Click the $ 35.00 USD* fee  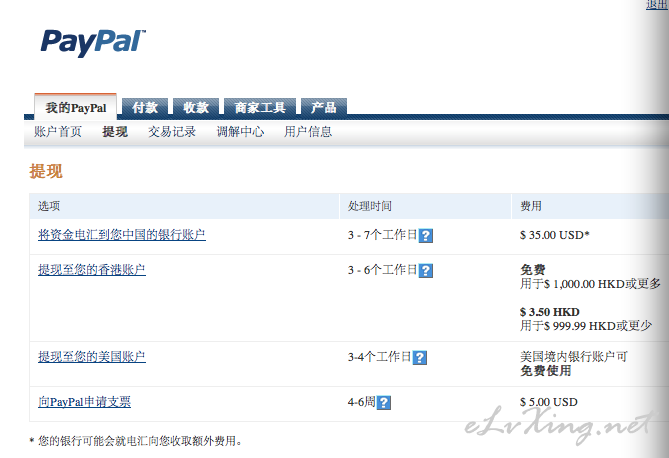click(555, 235)
